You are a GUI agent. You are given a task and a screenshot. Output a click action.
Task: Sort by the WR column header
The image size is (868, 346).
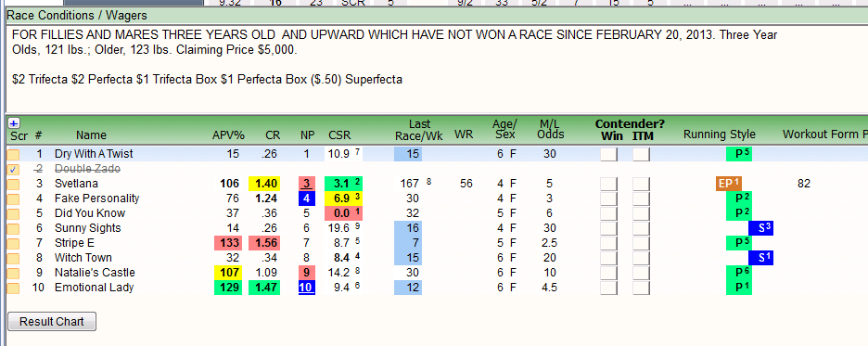pyautogui.click(x=463, y=135)
